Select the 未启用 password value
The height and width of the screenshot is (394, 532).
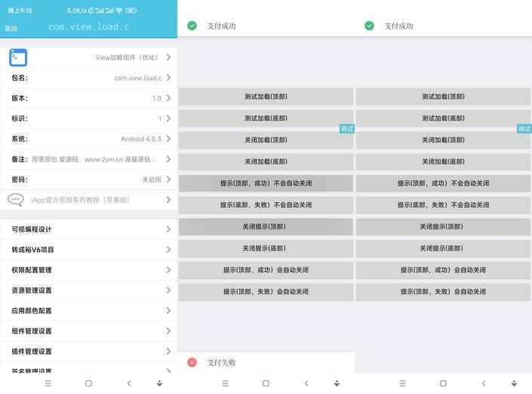(x=152, y=180)
